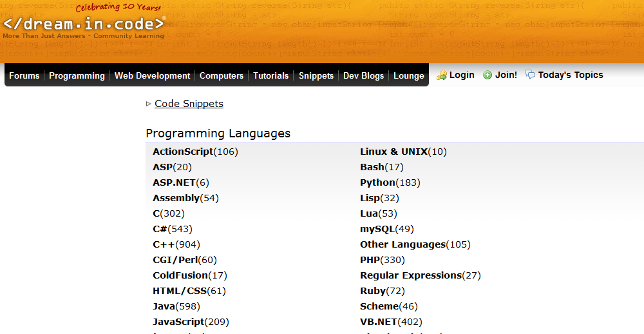The height and width of the screenshot is (334, 644).
Task: Click the Login link
Action: coord(462,75)
